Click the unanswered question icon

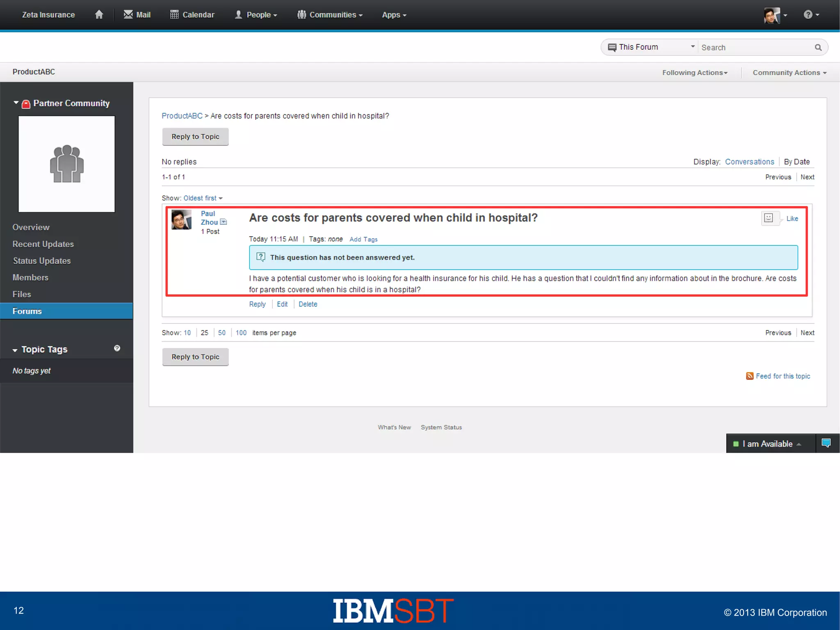(x=261, y=257)
